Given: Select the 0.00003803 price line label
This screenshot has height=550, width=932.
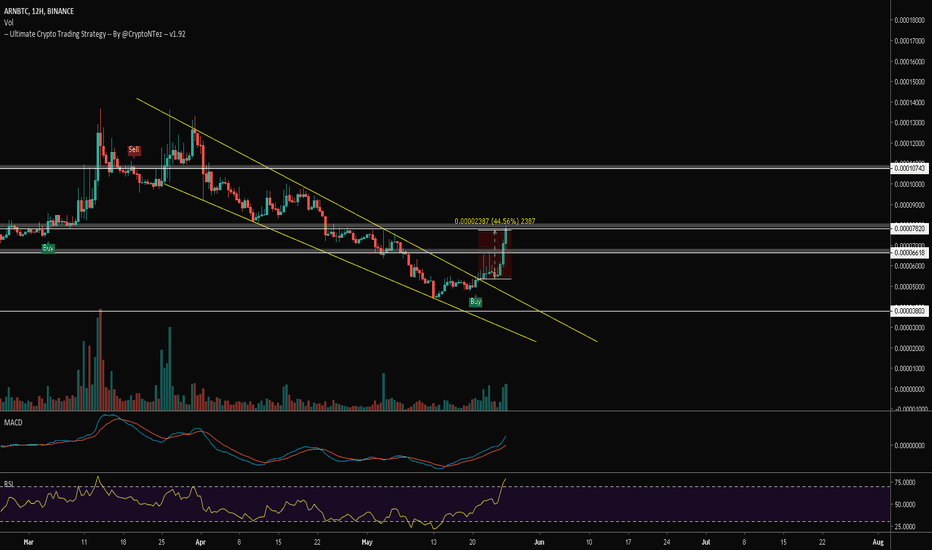Looking at the screenshot, I should click(x=909, y=311).
